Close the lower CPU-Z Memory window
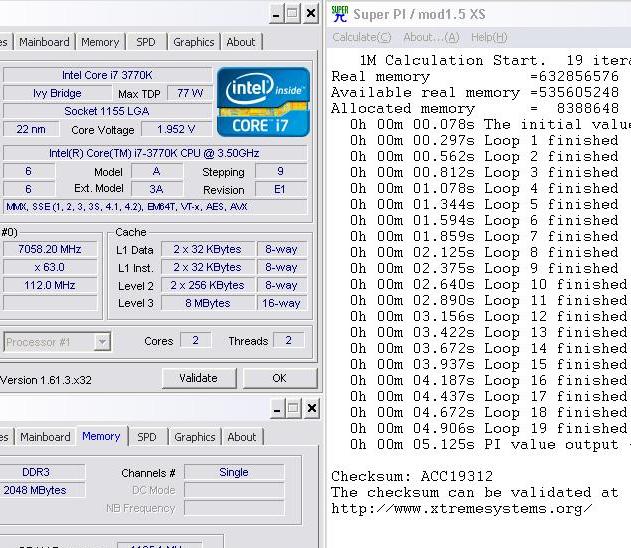The image size is (631, 548). 311,409
